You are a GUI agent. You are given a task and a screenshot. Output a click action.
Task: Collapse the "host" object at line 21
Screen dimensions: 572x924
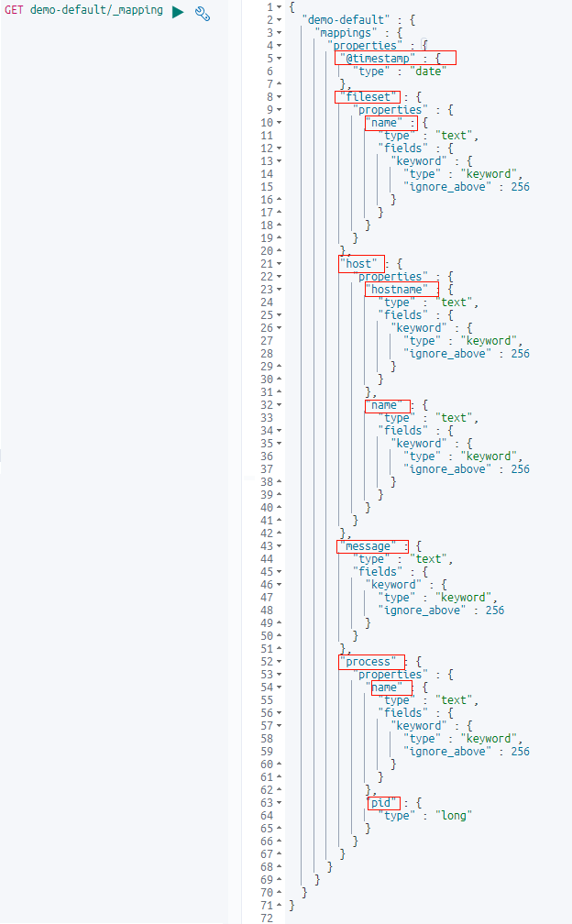pyautogui.click(x=280, y=264)
